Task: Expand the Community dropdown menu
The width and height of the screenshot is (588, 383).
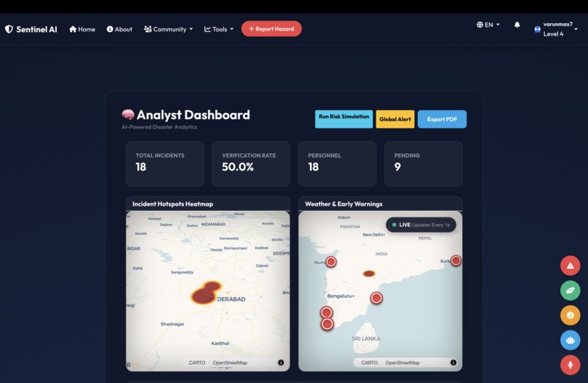Action: [x=169, y=29]
